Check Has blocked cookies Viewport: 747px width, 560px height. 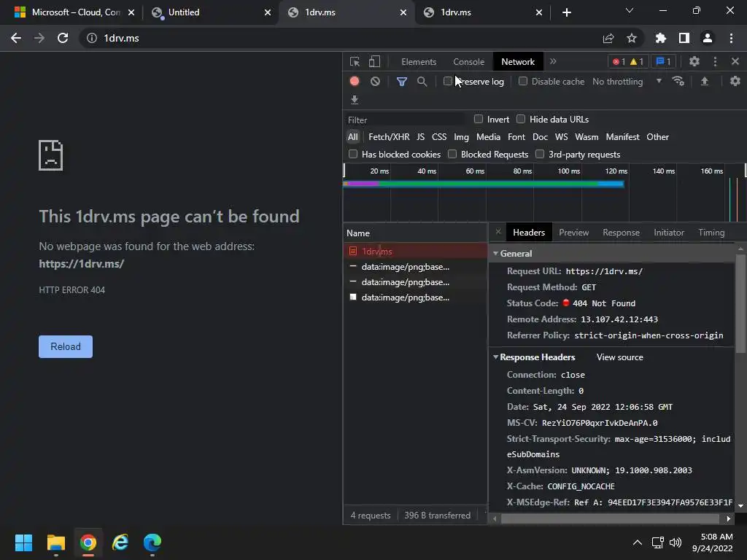click(353, 155)
